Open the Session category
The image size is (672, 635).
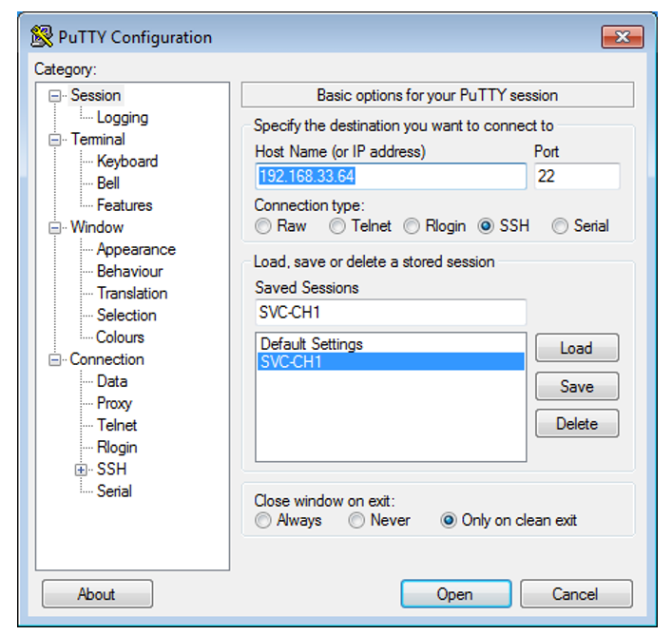[x=96, y=95]
